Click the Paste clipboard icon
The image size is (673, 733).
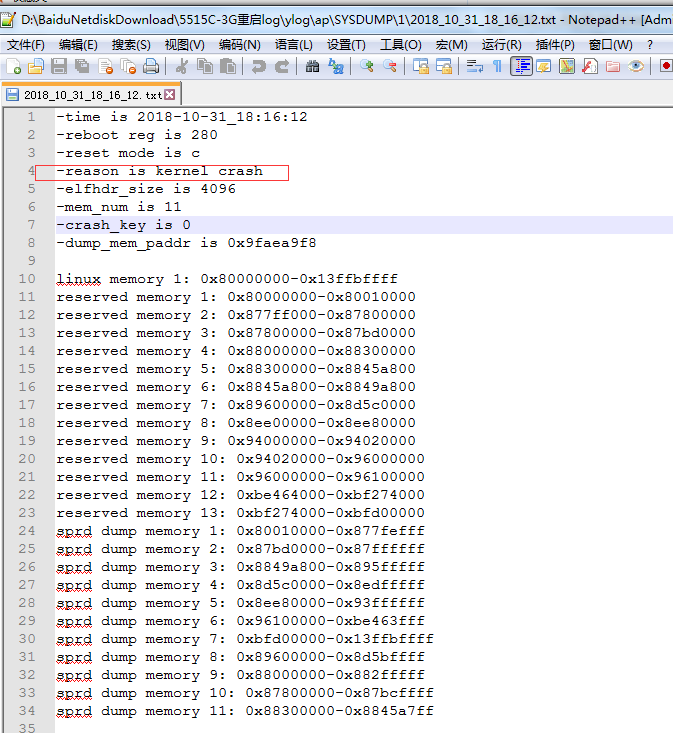[x=228, y=66]
